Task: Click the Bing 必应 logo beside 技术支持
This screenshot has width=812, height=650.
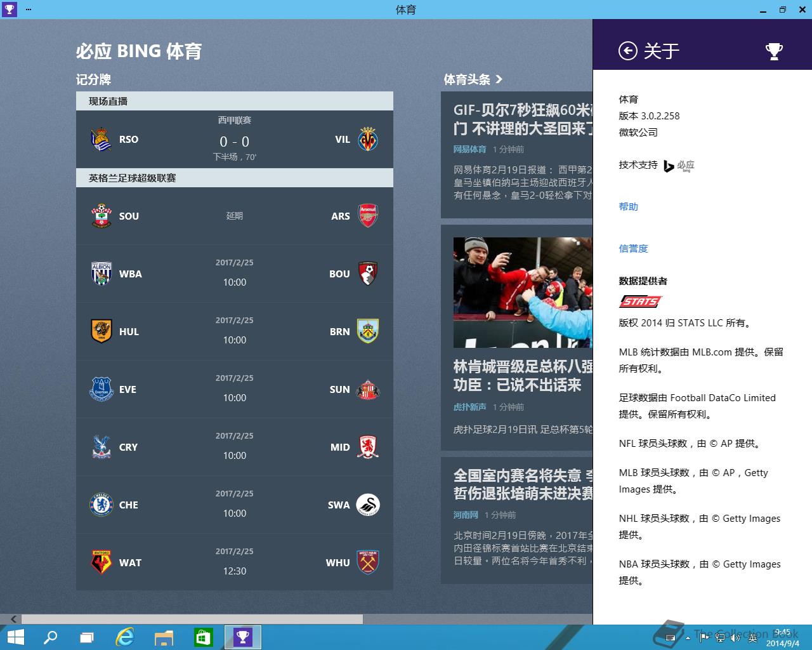Action: click(x=679, y=166)
